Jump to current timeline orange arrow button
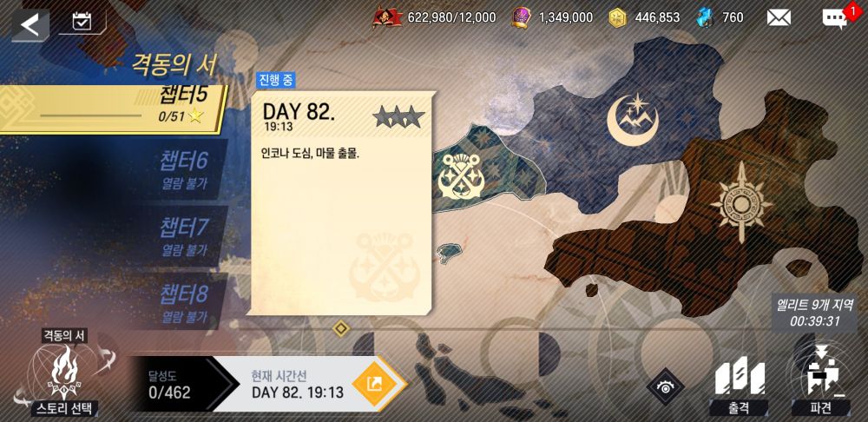Screen dimensions: 868x422 375,384
